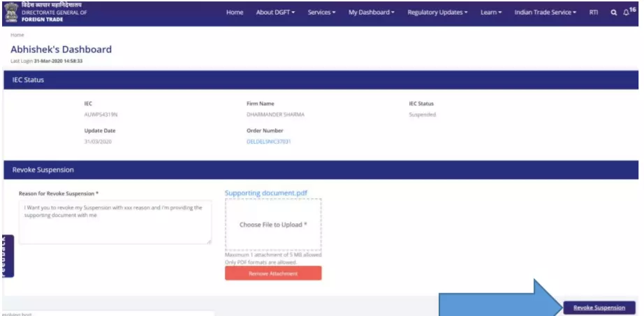Open the RTI menu item

594,13
